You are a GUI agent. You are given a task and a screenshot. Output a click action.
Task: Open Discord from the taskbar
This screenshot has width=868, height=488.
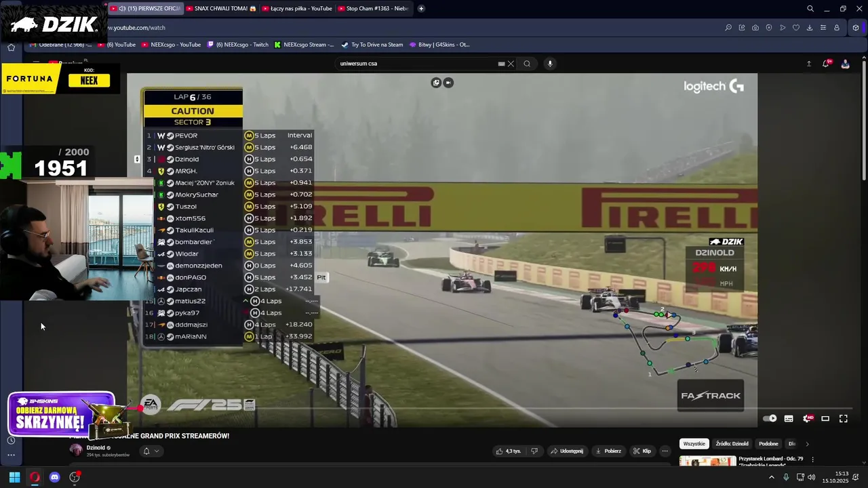coord(55,477)
